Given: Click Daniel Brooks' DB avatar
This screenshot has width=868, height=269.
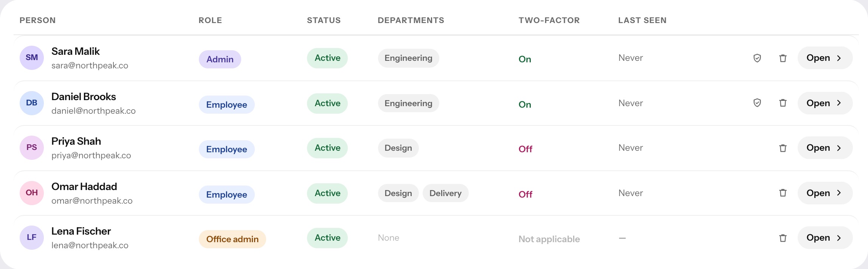Looking at the screenshot, I should pos(32,103).
